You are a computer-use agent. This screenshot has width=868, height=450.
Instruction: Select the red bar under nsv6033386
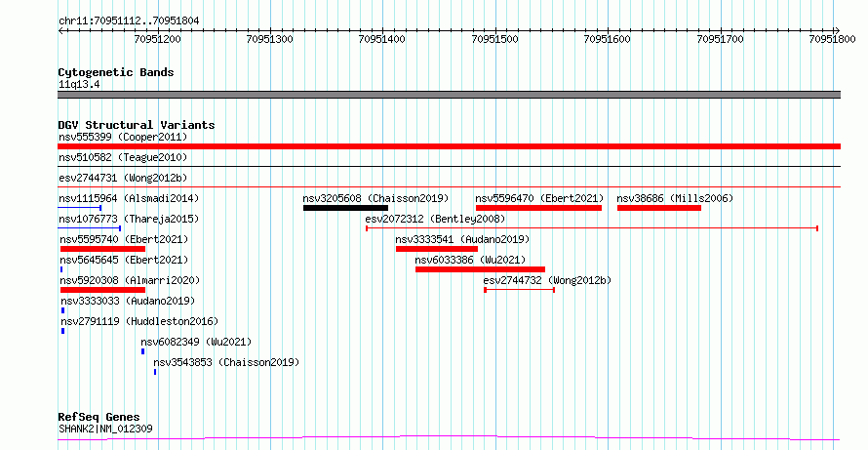click(481, 269)
